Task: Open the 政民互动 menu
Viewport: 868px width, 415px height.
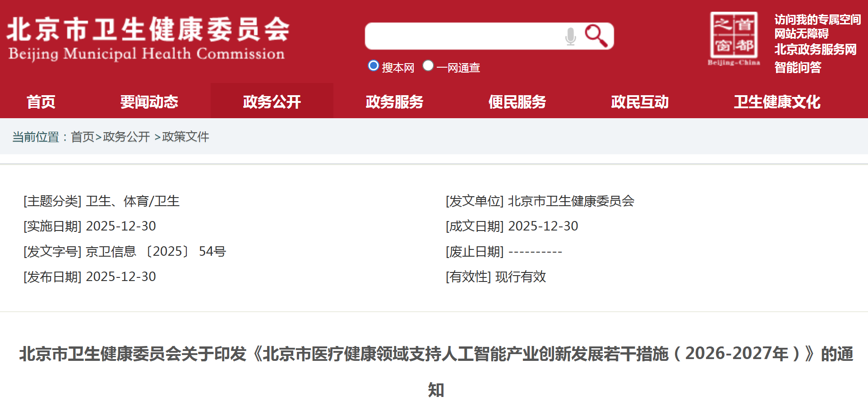Action: coord(640,101)
